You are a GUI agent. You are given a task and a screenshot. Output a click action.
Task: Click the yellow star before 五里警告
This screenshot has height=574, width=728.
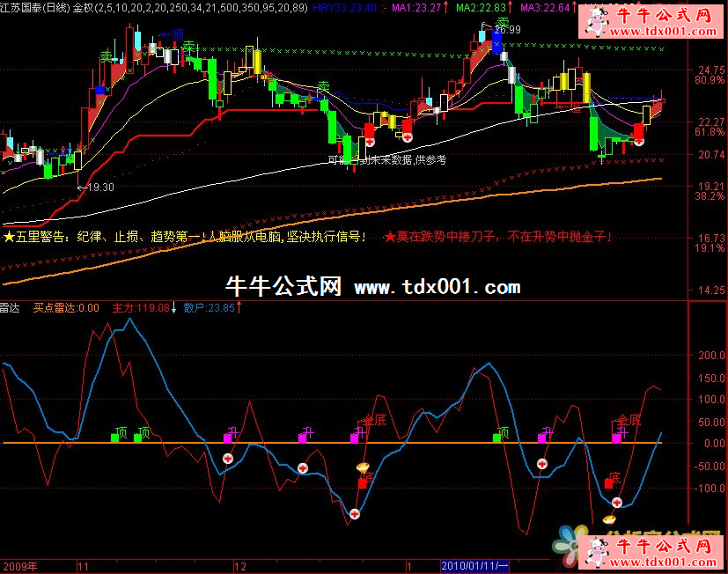pyautogui.click(x=9, y=237)
